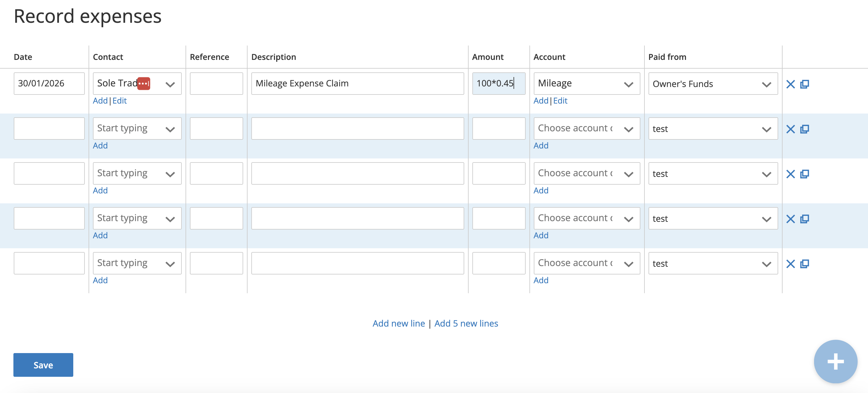Expand the Mileage account dropdown
Viewport: 868px width, 393px height.
click(x=628, y=84)
